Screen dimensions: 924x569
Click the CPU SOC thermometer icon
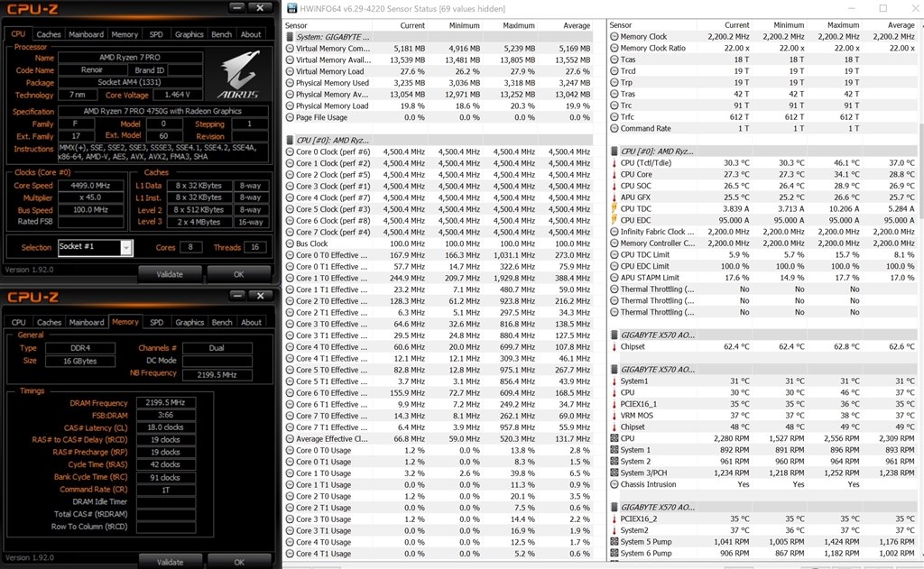click(x=614, y=186)
